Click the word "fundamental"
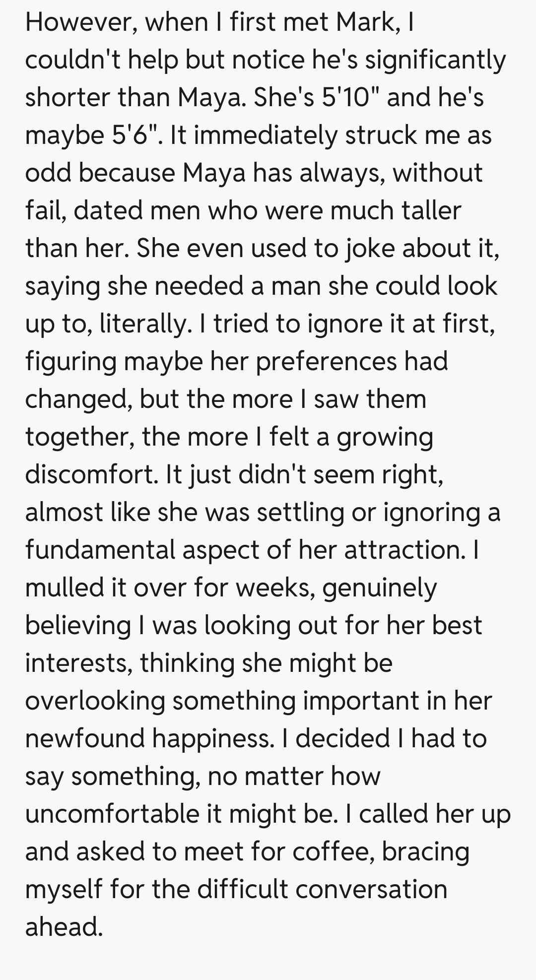Screen dimensions: 536x980 point(100,550)
